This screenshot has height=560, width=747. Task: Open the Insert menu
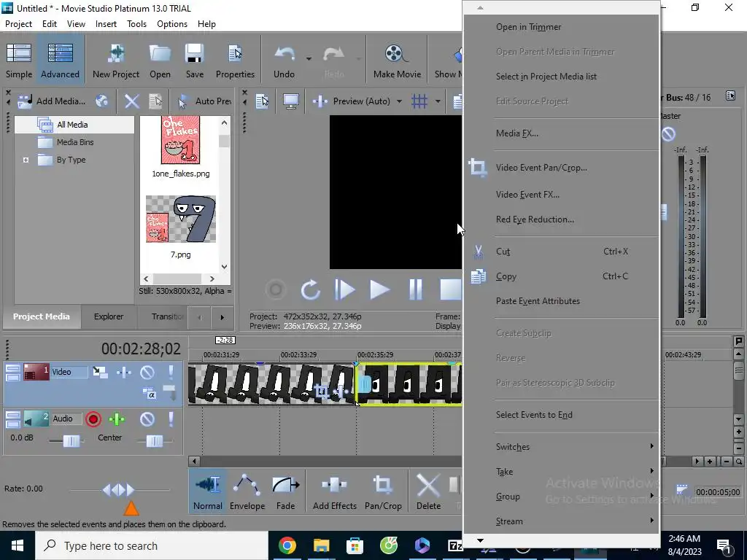tap(106, 24)
